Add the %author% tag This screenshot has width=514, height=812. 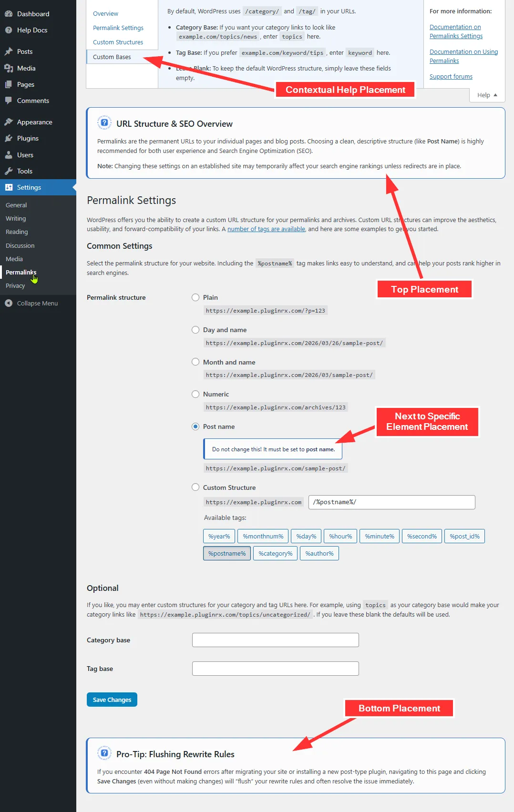319,553
